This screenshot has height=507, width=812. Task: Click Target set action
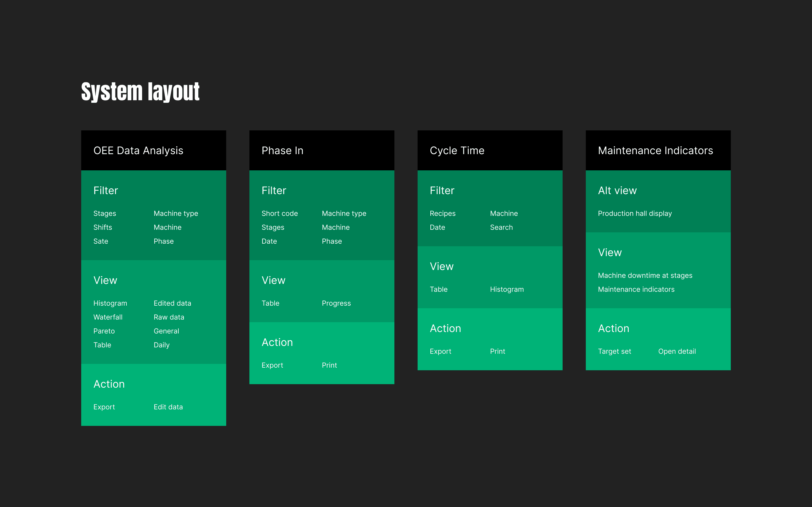[x=615, y=351]
